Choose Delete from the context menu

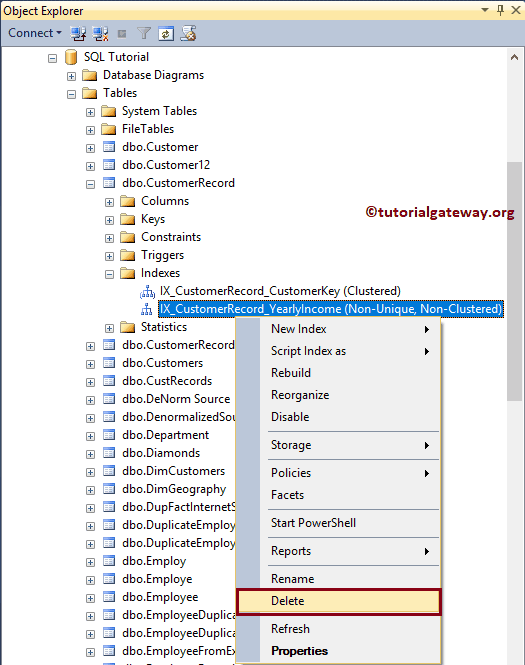coord(338,601)
